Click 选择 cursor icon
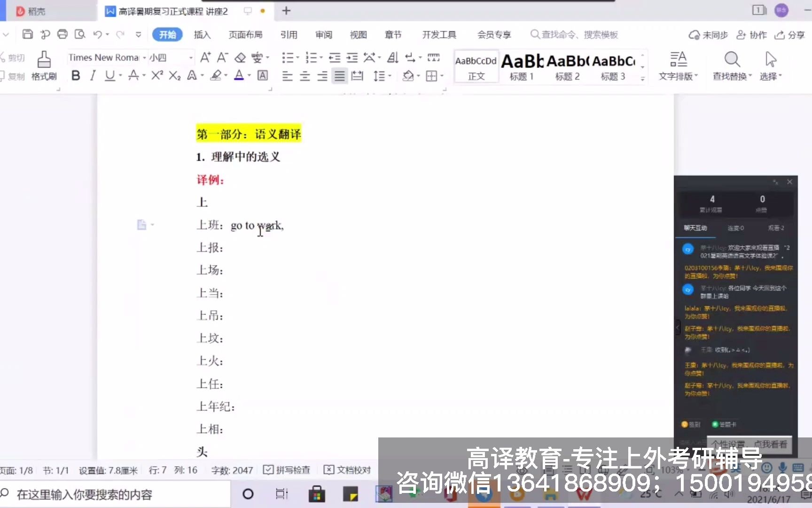The width and height of the screenshot is (812, 508). (x=771, y=60)
